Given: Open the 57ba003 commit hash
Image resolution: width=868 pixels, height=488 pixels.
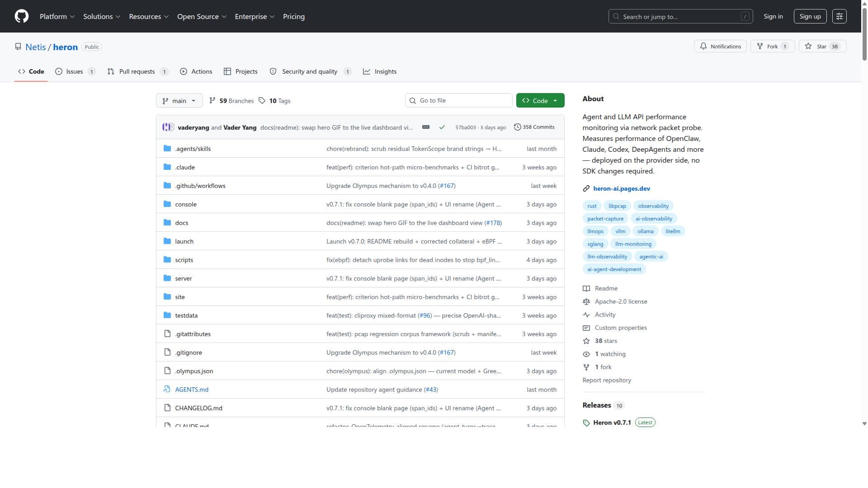Looking at the screenshot, I should pyautogui.click(x=465, y=127).
